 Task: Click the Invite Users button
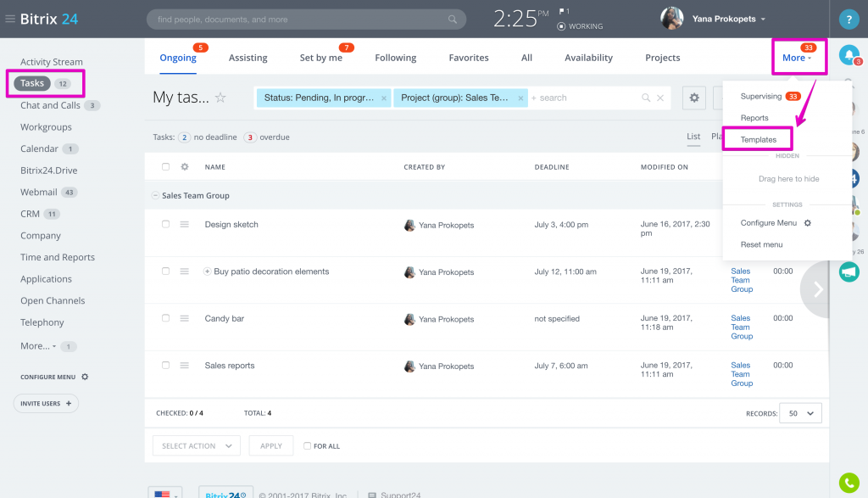pos(46,403)
